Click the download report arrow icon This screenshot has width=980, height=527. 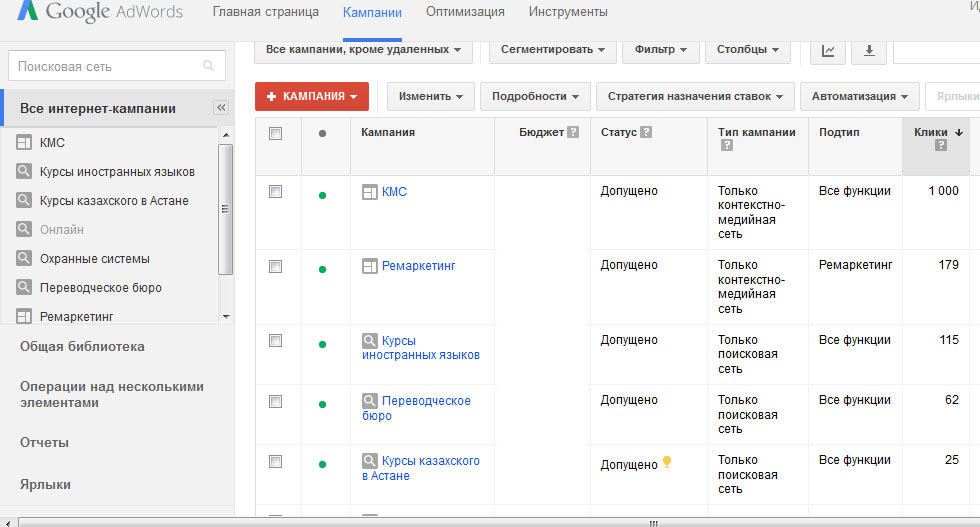coord(868,50)
